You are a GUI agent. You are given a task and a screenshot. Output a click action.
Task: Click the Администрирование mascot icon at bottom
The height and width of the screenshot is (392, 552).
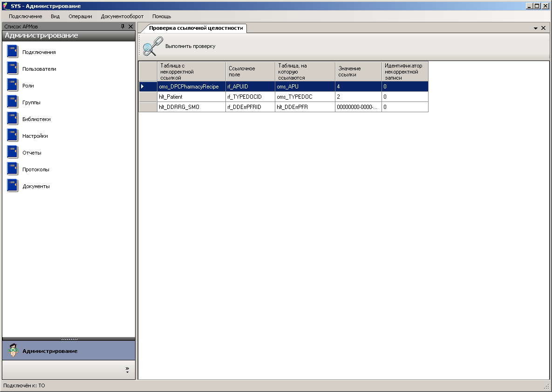click(x=14, y=351)
